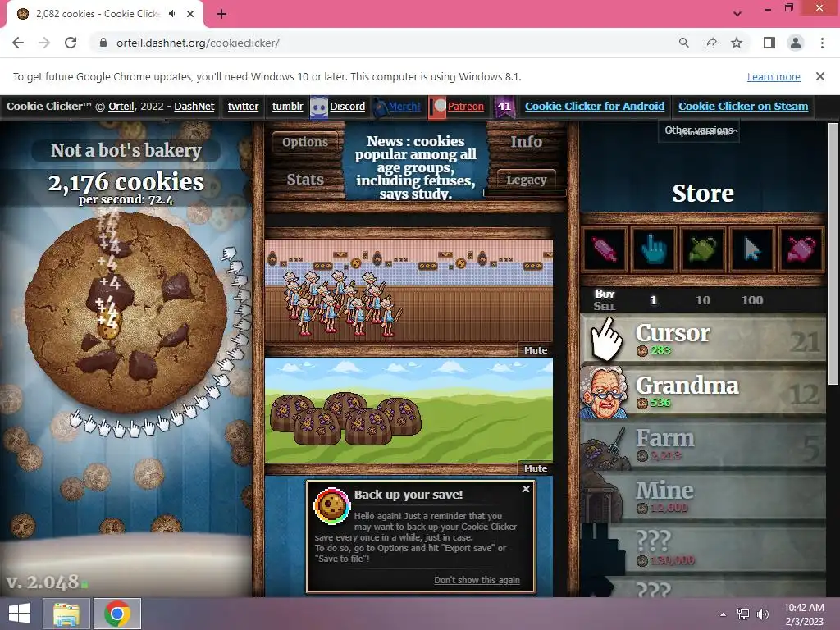Purchase a Mine building

(x=703, y=497)
